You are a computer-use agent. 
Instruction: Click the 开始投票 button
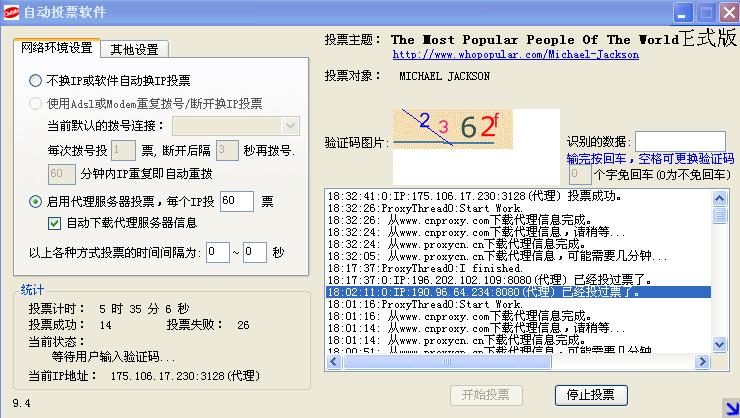tap(486, 395)
